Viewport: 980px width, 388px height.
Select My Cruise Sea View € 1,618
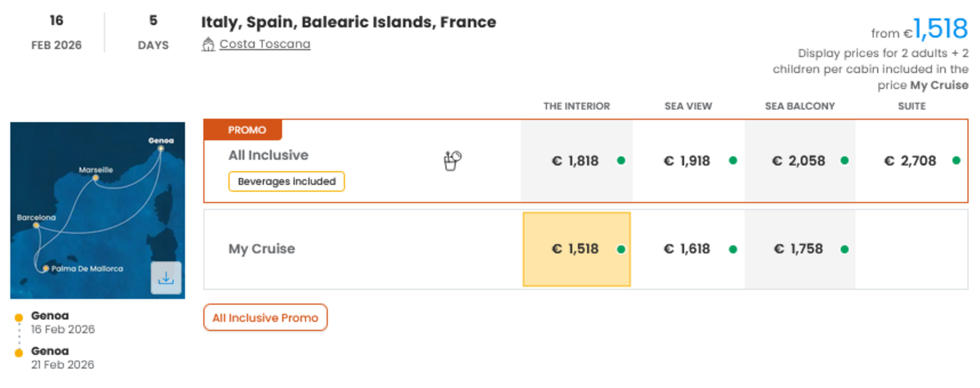(x=687, y=249)
